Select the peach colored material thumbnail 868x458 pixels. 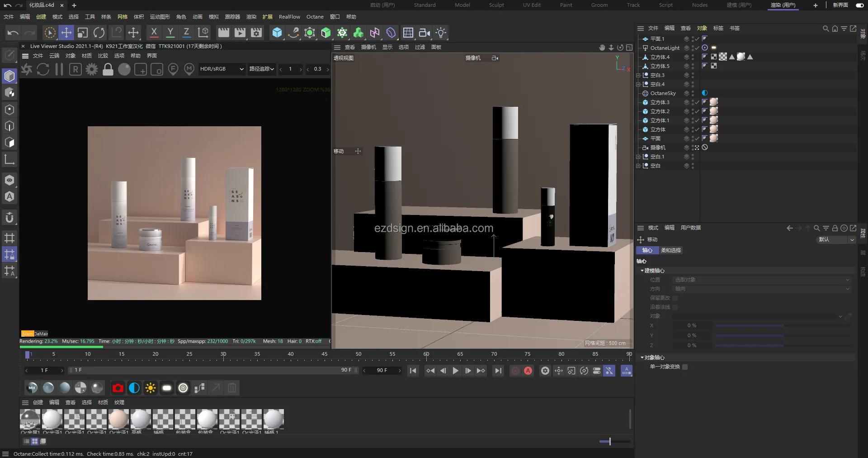click(x=119, y=419)
